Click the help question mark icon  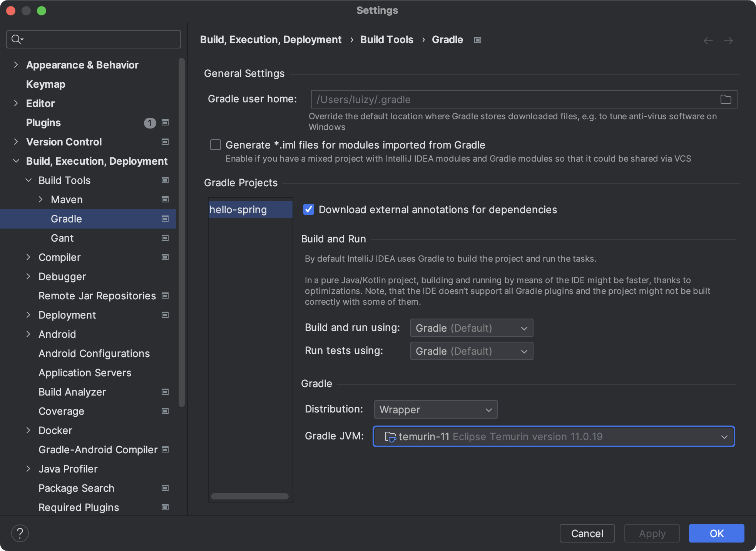coord(20,533)
